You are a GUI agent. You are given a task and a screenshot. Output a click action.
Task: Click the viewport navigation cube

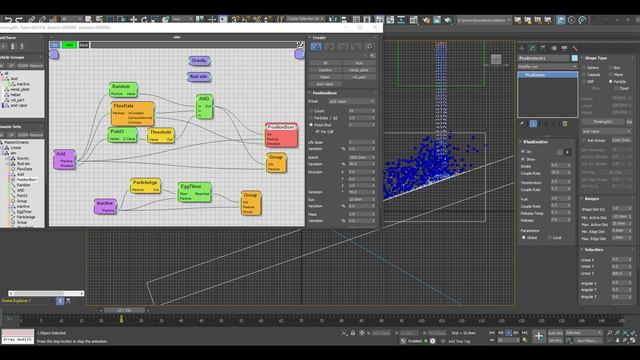click(x=496, y=60)
